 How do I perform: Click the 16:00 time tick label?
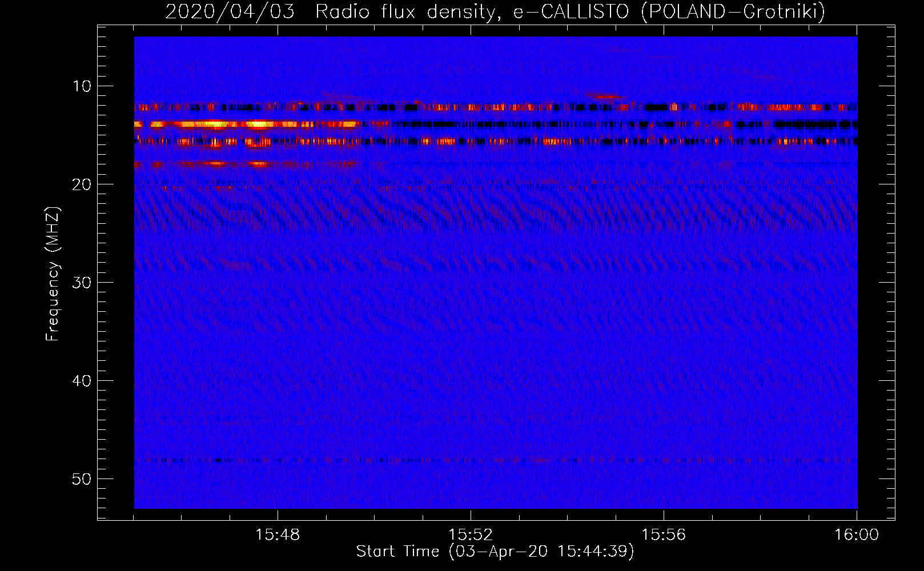[x=857, y=534]
